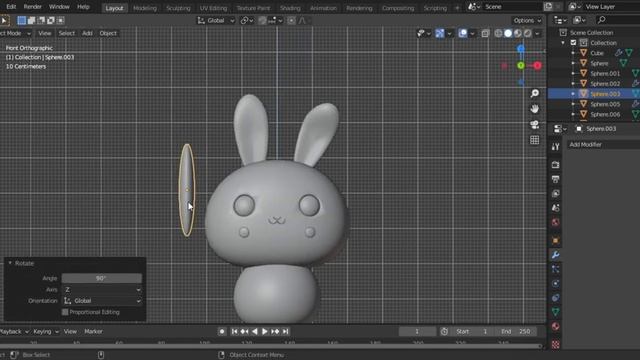Select wireframe viewport shading

point(498,33)
